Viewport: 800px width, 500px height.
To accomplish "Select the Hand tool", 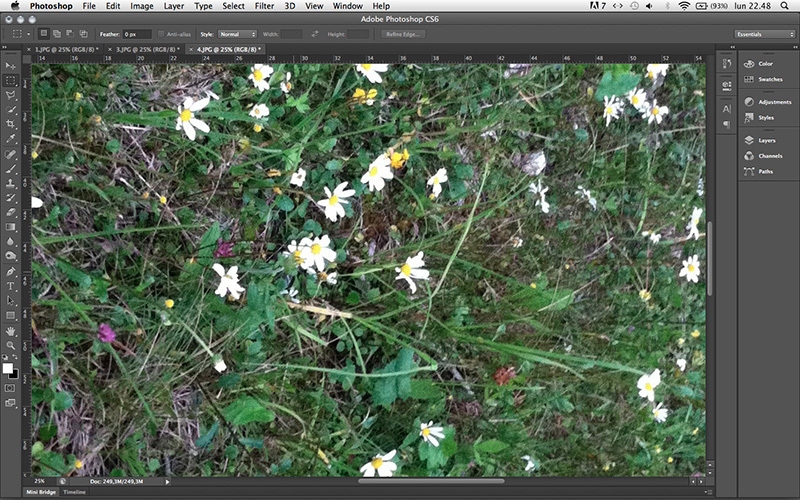I will 10,332.
